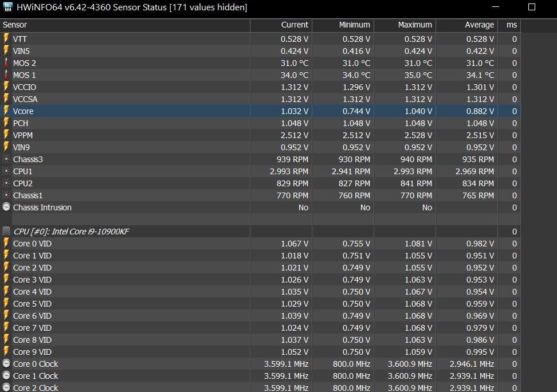This screenshot has width=557, height=392.
Task: Click the voltage icon beside PCH
Action: coord(6,123)
